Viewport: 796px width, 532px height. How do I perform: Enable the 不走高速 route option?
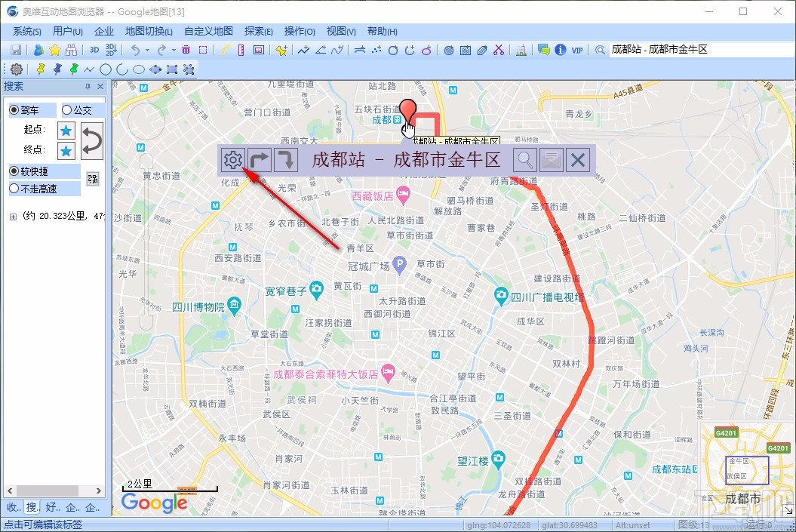point(14,188)
